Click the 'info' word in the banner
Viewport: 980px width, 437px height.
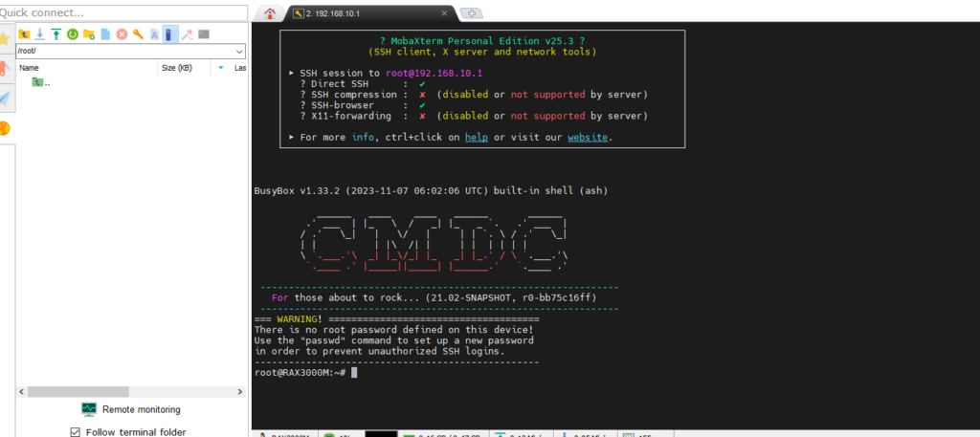click(363, 137)
